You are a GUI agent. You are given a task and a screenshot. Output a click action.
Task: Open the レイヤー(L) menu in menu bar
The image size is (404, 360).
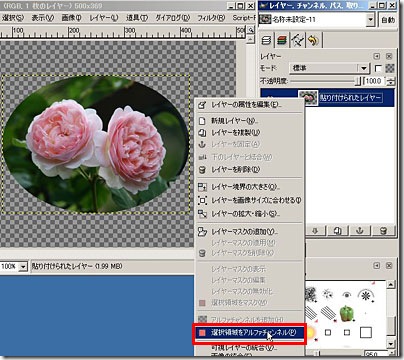(104, 18)
